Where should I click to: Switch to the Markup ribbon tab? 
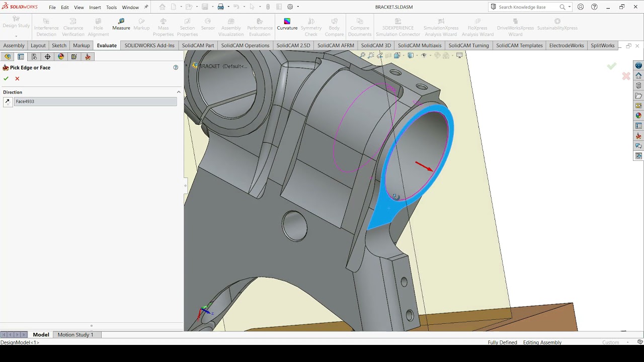(82, 45)
